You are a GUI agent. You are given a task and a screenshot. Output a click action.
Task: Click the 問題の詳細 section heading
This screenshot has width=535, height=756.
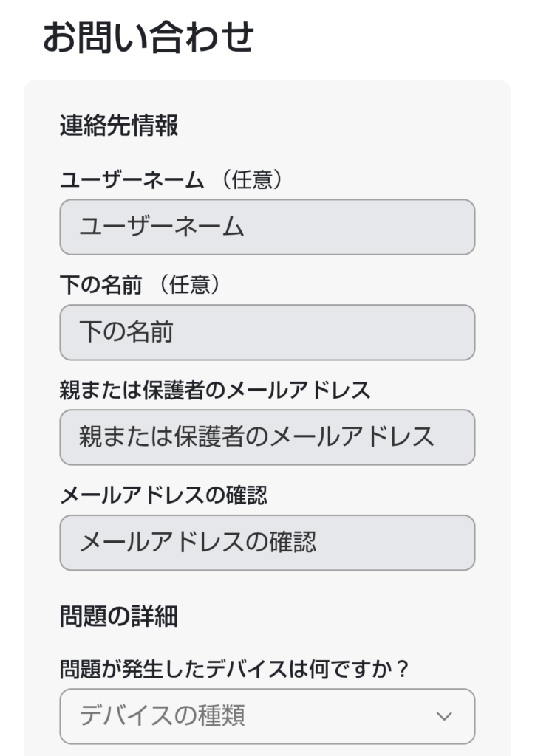pos(119,616)
